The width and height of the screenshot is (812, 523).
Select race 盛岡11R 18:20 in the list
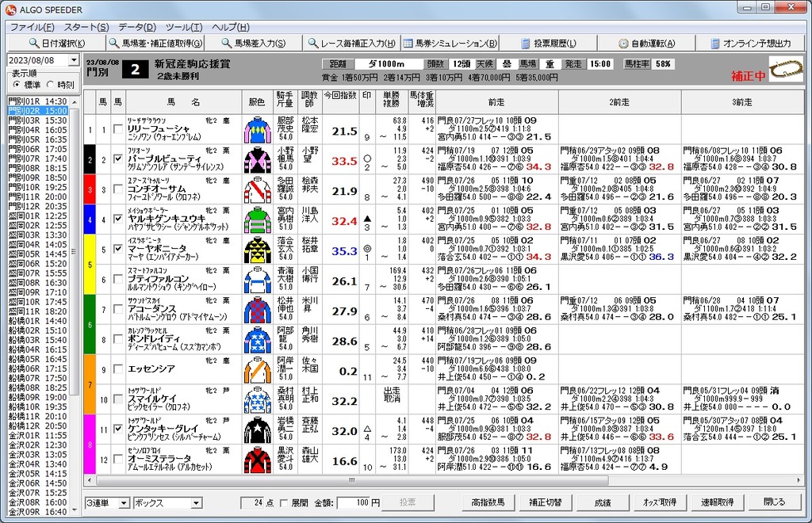38,311
